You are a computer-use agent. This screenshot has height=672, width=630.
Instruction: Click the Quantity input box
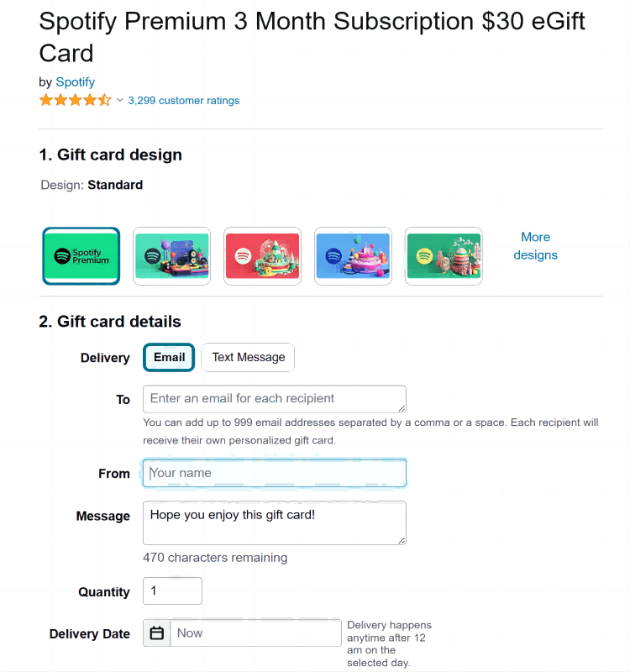173,591
